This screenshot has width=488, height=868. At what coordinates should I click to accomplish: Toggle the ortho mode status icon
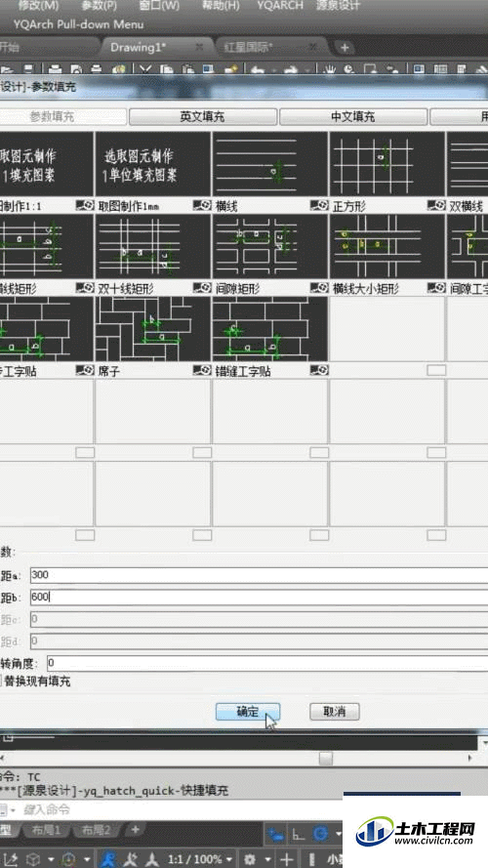pyautogui.click(x=298, y=834)
